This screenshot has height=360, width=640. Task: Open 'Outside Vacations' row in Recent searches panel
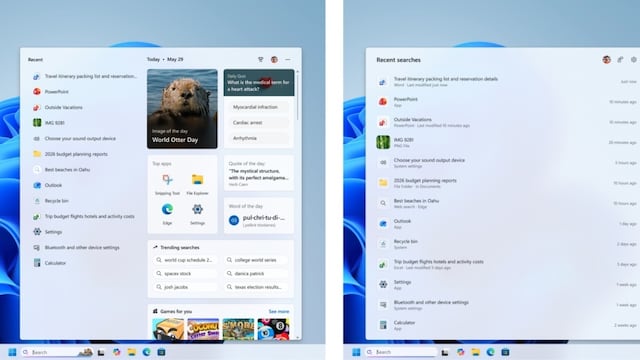(505, 122)
